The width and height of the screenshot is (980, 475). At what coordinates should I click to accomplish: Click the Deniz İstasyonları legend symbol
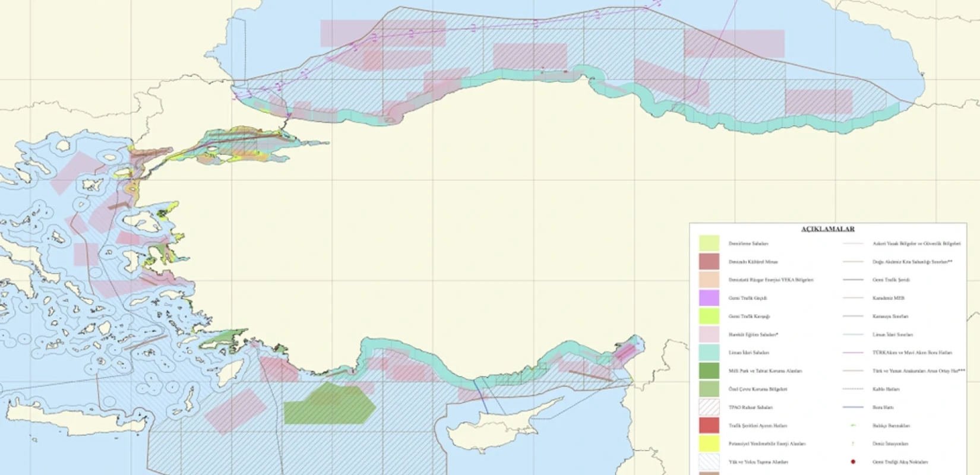tap(853, 444)
